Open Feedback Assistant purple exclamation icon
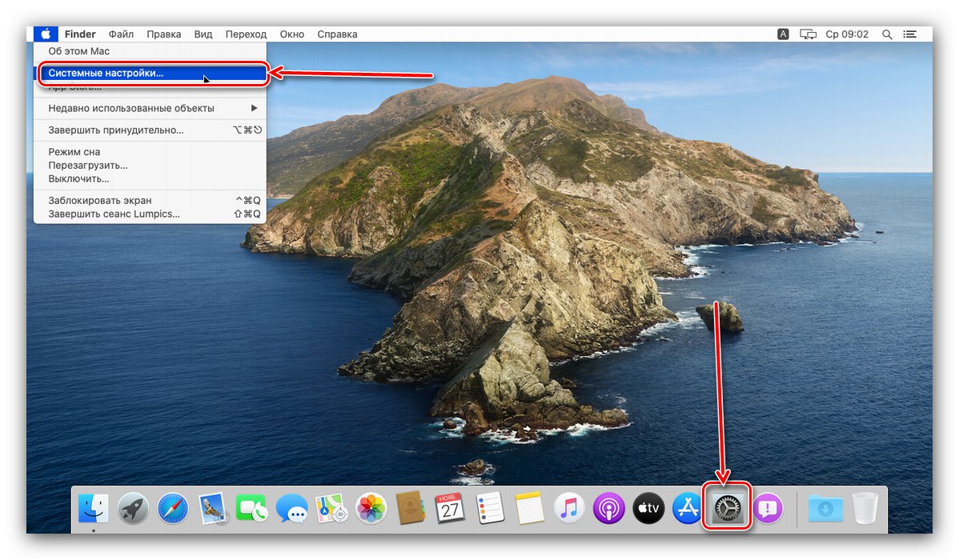The height and width of the screenshot is (560, 959). click(x=768, y=508)
